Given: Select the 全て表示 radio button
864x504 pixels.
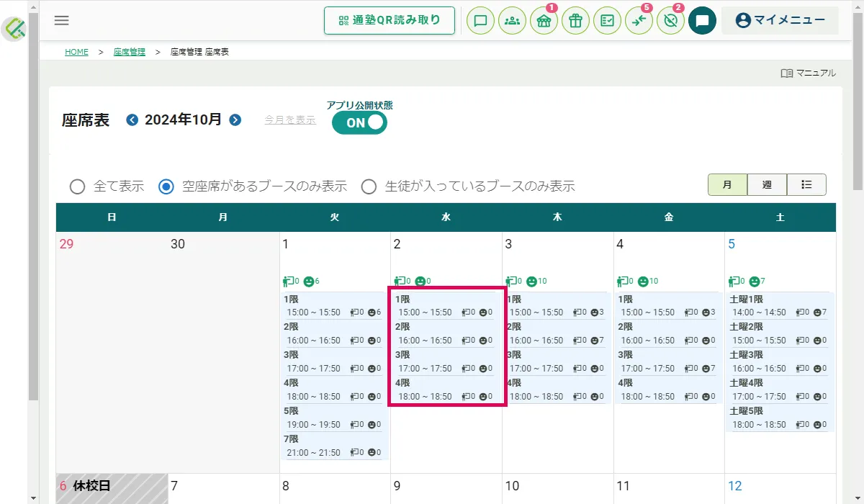Looking at the screenshot, I should [77, 186].
